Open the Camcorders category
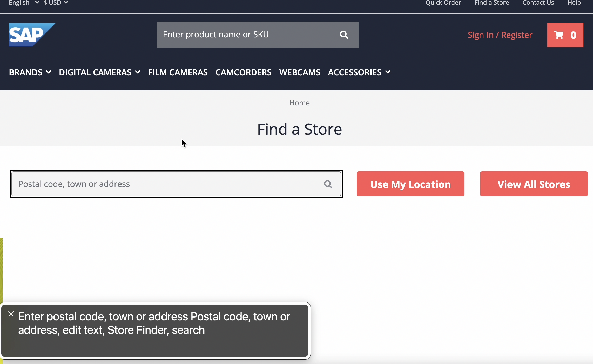 (243, 72)
